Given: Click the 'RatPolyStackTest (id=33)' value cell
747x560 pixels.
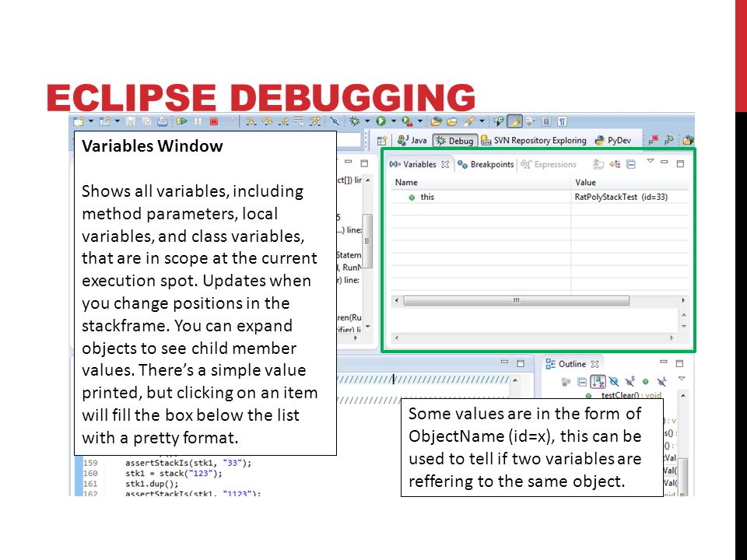Looking at the screenshot, I should click(621, 197).
